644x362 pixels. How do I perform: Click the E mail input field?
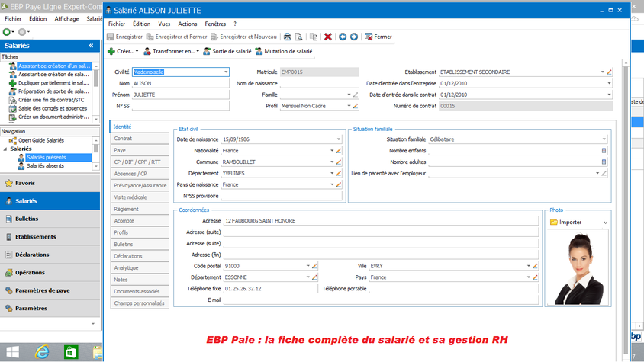(381, 300)
